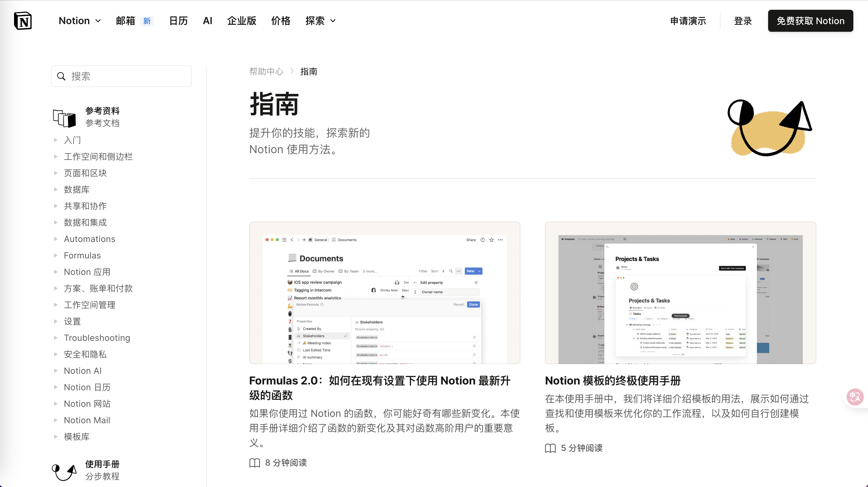Click the book icon beside 5 分钟阅读
Screen dimensions: 868x487
click(550, 448)
